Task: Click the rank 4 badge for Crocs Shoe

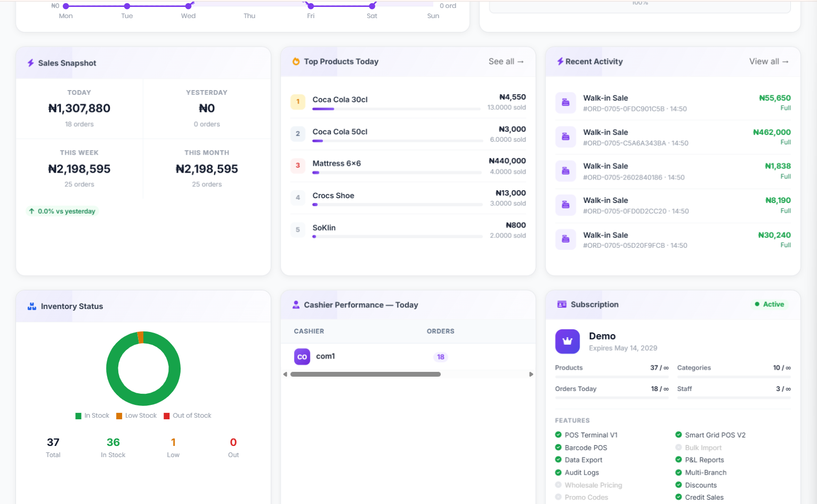Action: 298,198
